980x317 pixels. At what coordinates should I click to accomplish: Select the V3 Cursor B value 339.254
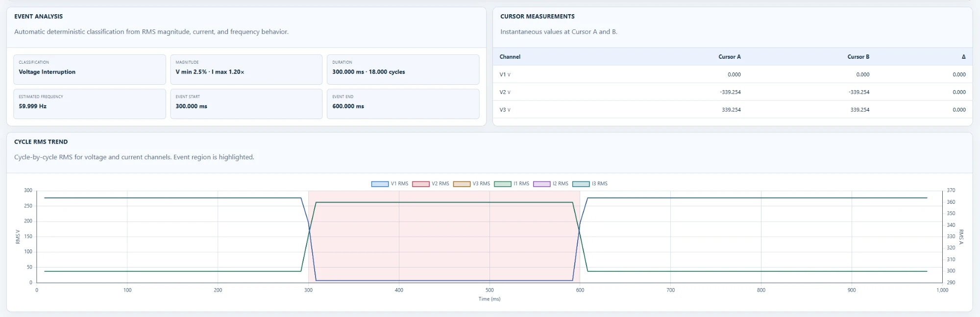859,110
